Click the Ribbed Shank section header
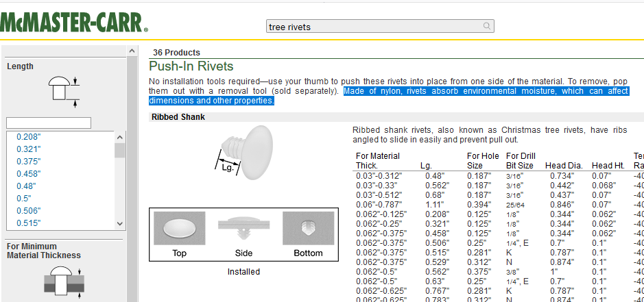644x302 pixels. point(178,117)
